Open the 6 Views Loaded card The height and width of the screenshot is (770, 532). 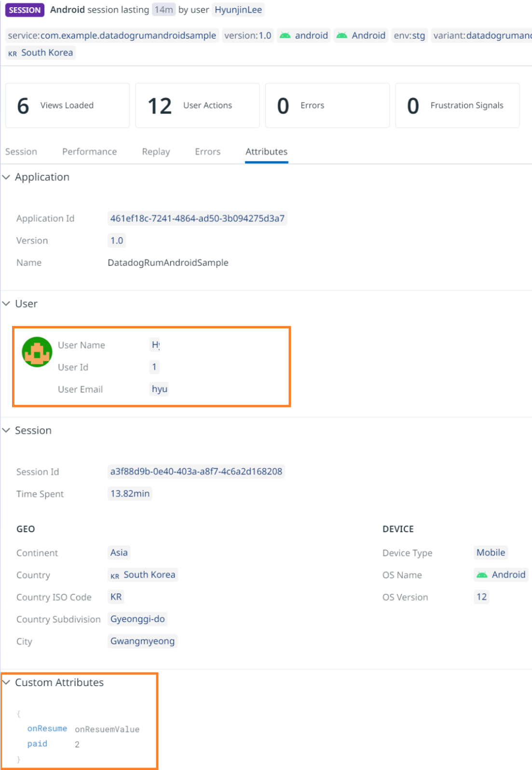coord(68,106)
